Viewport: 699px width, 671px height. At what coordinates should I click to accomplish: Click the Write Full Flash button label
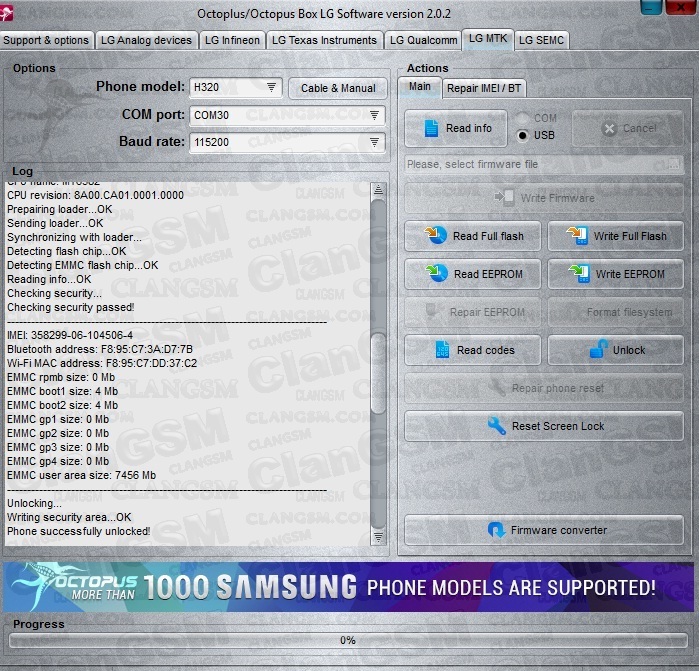630,236
